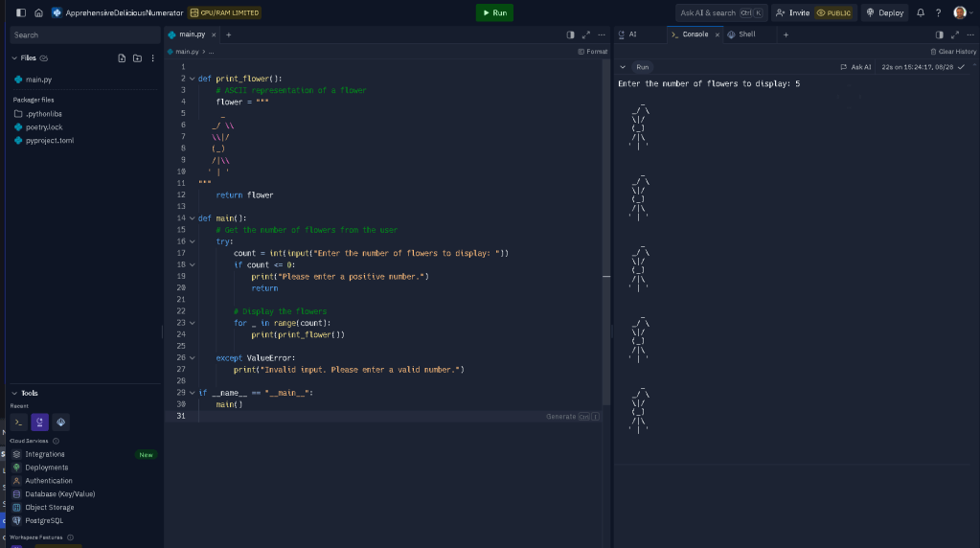This screenshot has width=980, height=548.
Task: Collapse the Tools section chevron
Action: (14, 393)
